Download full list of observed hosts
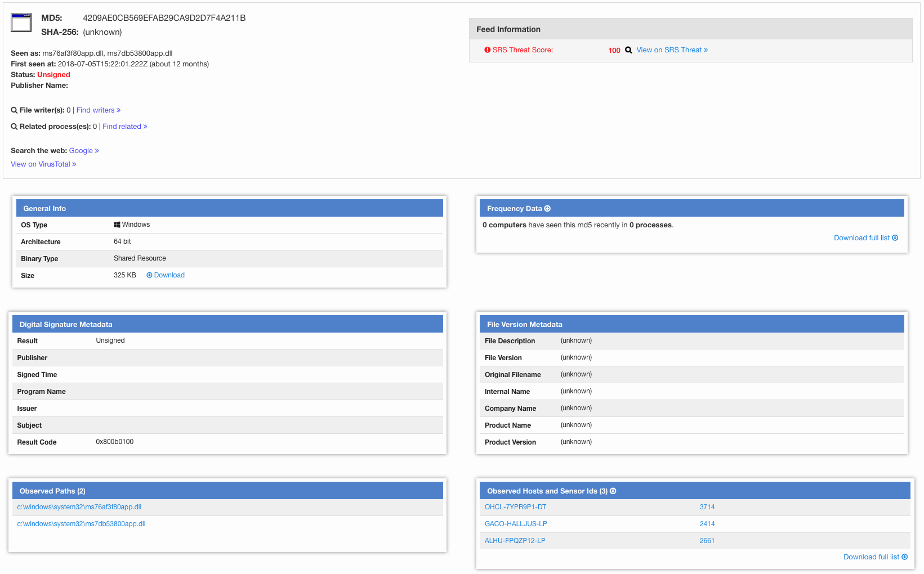This screenshot has width=924, height=574. click(x=875, y=557)
